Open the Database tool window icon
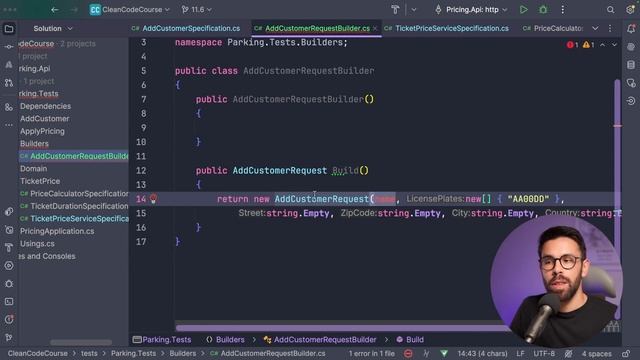Image resolution: width=640 pixels, height=360 pixels. (631, 64)
